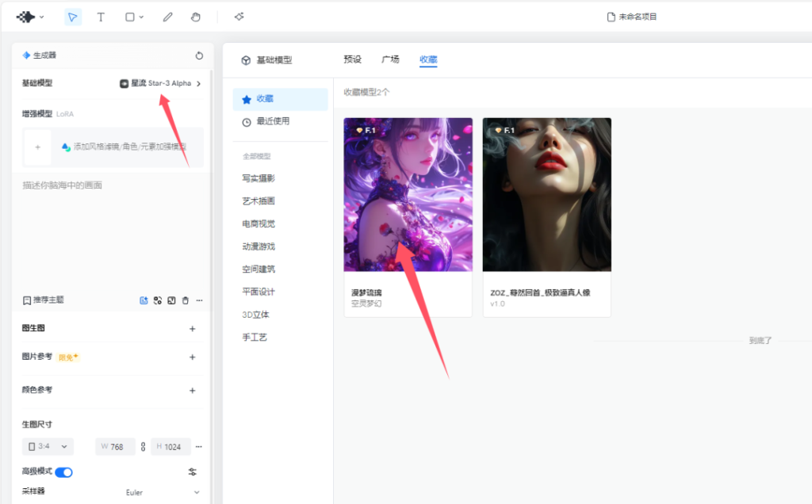The image size is (812, 504).
Task: Click the prompt tag grid icon
Action: pos(158,300)
